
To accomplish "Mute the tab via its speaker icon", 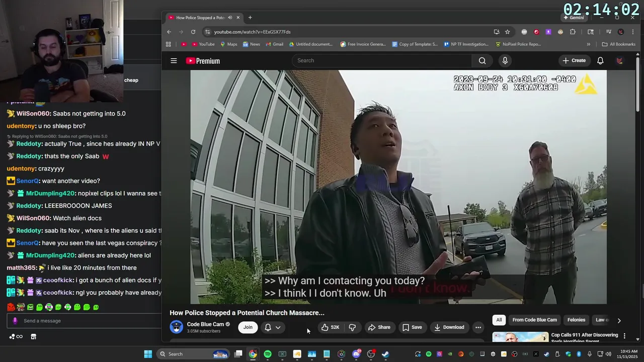I will point(230,18).
